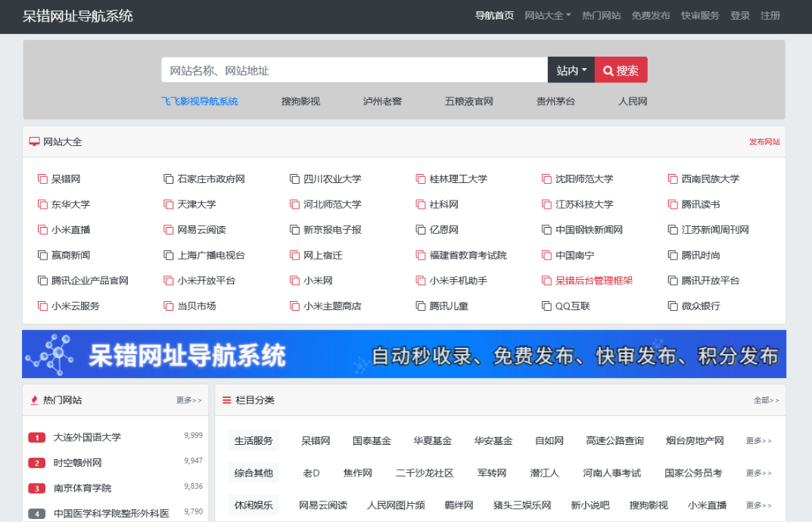Open 烟台房地产网 in 生活服务 row
Image resolution: width=812 pixels, height=528 pixels.
coord(695,441)
